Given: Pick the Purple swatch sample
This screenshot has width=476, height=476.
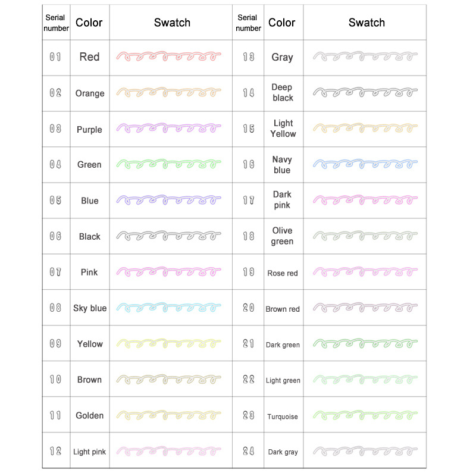Looking at the screenshot, I should [x=169, y=129].
